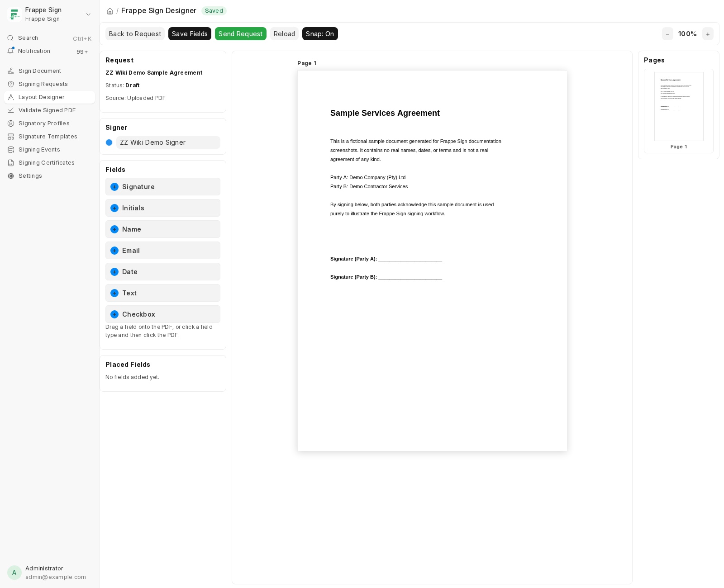Screen dimensions: 724x588
Task: Select Layout Designer menu entry
Action: [x=49, y=97]
